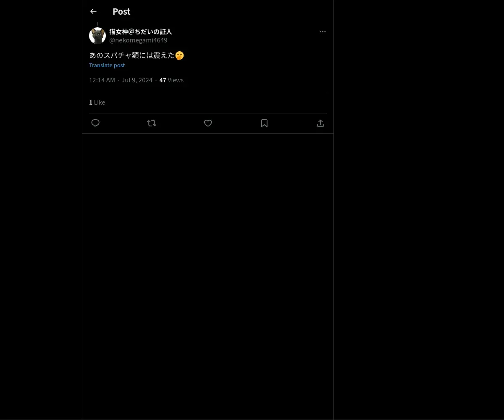504x420 pixels.
Task: Click the bold 47 view count
Action: tap(163, 80)
